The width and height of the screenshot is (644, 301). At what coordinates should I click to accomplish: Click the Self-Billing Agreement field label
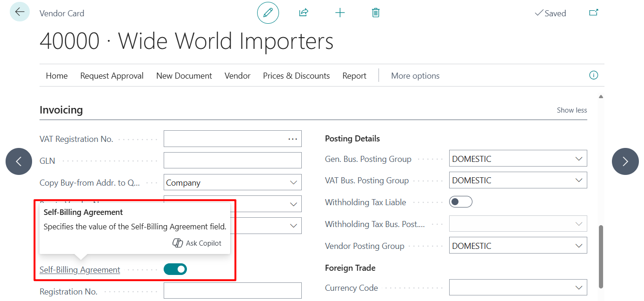(x=80, y=269)
